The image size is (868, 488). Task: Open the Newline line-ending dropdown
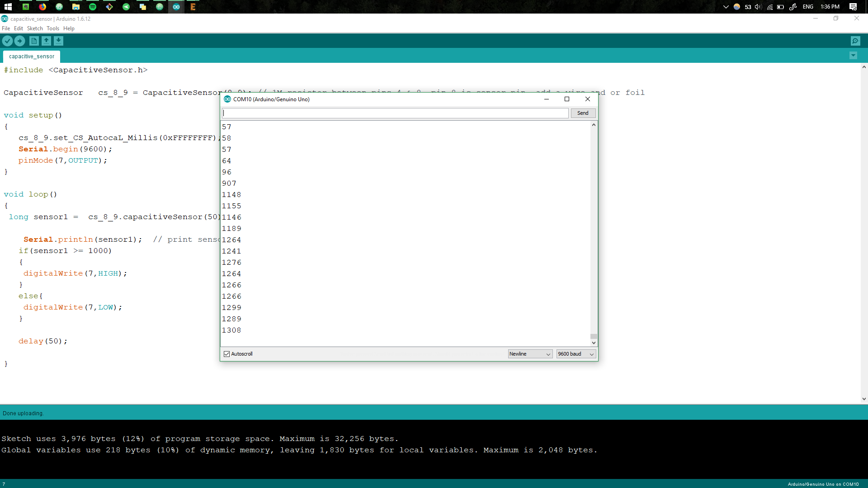coord(530,354)
